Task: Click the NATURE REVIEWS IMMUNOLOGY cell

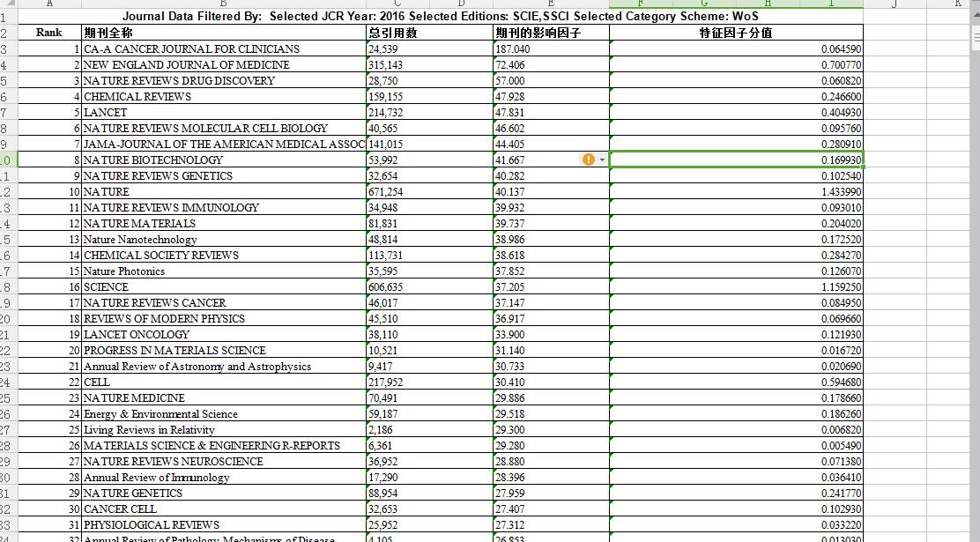Action: pos(224,208)
